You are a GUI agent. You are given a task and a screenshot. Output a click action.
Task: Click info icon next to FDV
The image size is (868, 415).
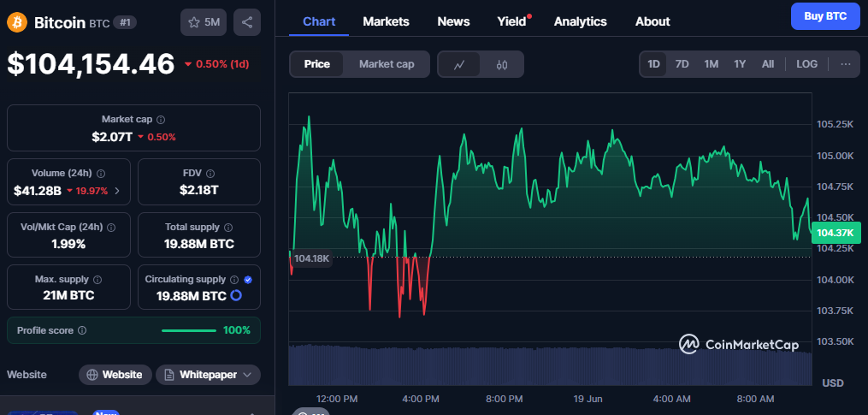pos(210,174)
